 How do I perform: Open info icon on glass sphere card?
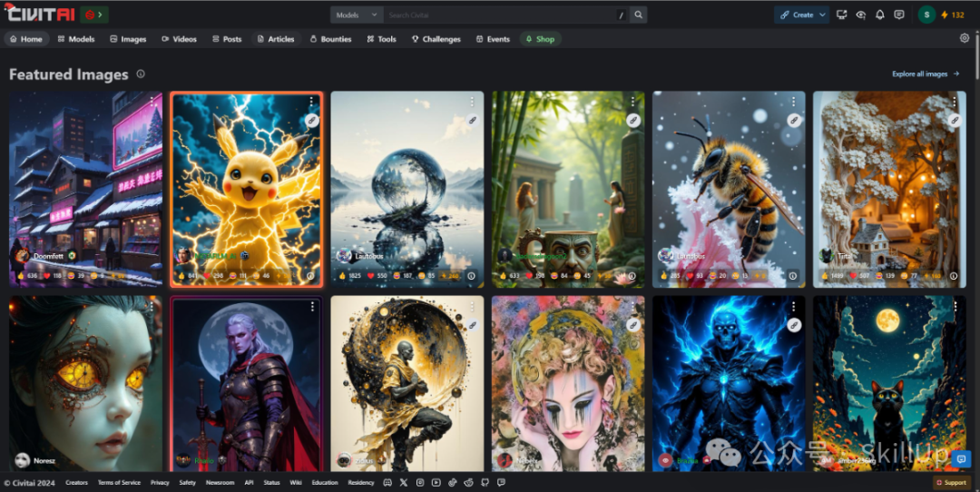pos(471,276)
